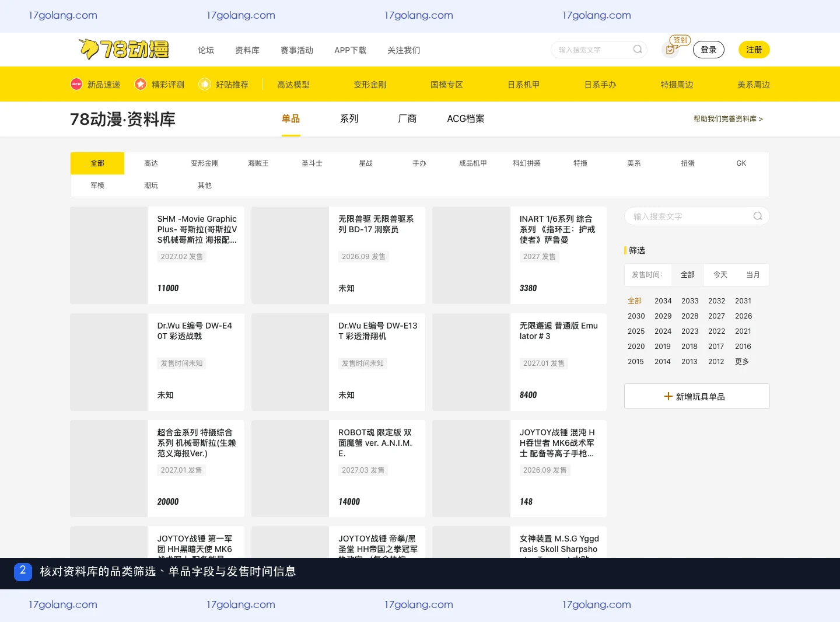Click the sidebar search magnifier icon

tap(758, 216)
